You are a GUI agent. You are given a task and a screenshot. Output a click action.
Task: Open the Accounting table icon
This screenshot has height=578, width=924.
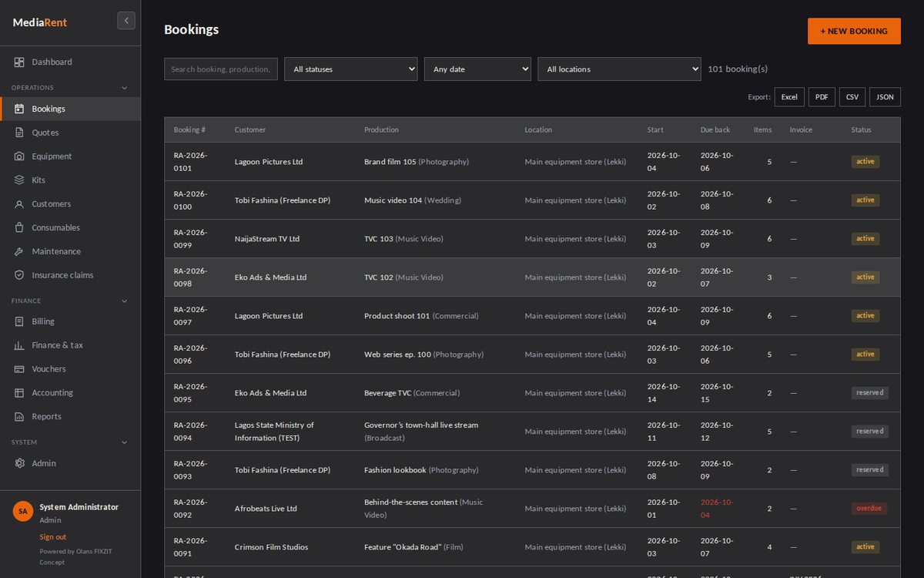pyautogui.click(x=19, y=393)
